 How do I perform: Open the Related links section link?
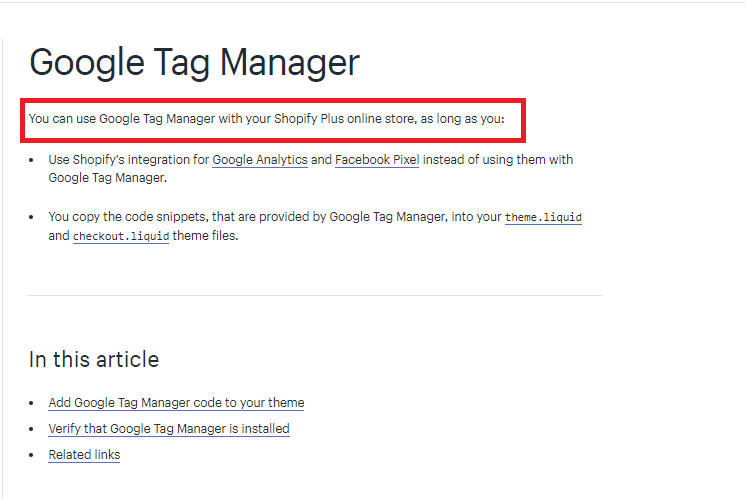point(84,454)
